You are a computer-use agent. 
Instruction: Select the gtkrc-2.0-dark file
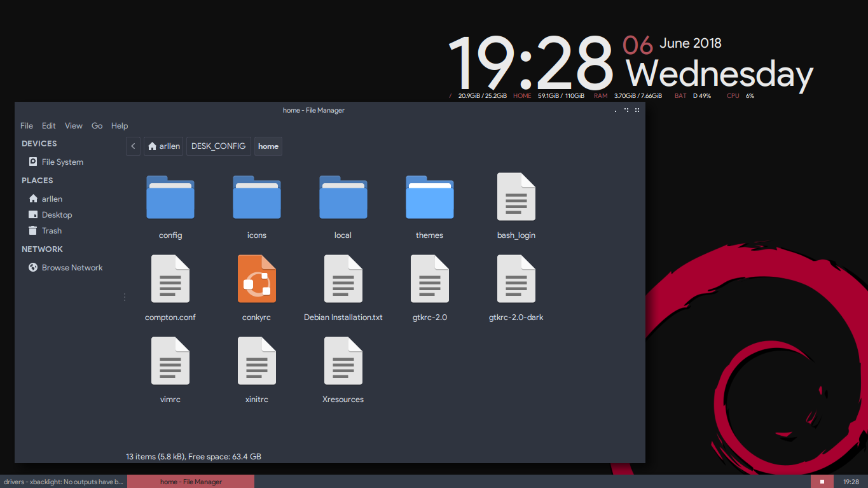516,279
